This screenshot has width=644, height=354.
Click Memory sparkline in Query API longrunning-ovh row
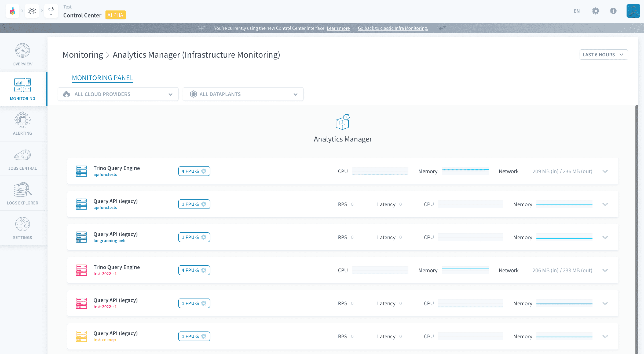[564, 237]
